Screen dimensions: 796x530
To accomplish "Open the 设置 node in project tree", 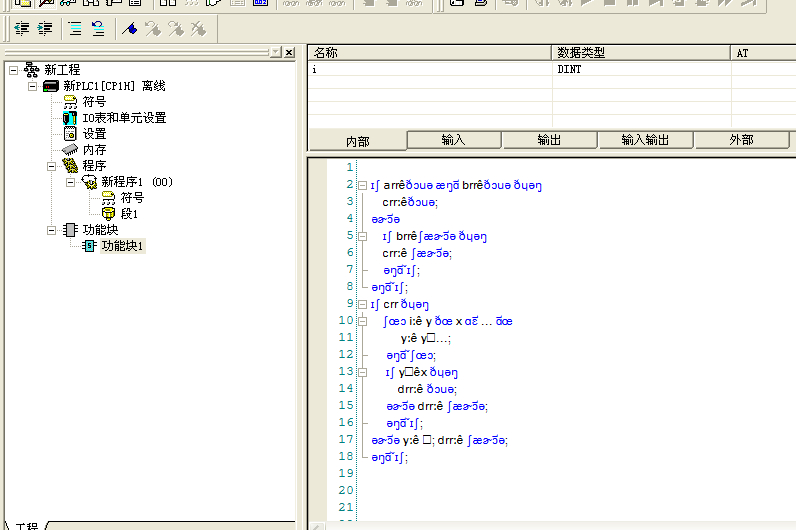I will tap(94, 134).
